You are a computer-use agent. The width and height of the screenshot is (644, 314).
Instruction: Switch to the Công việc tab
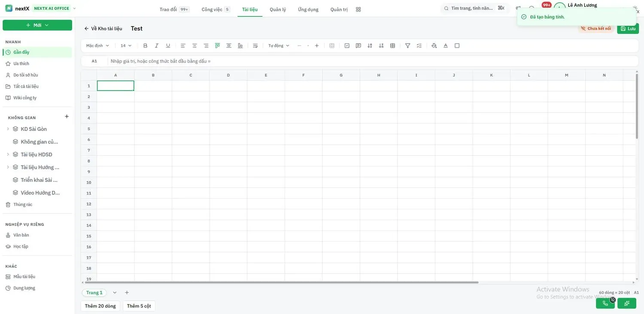point(216,9)
